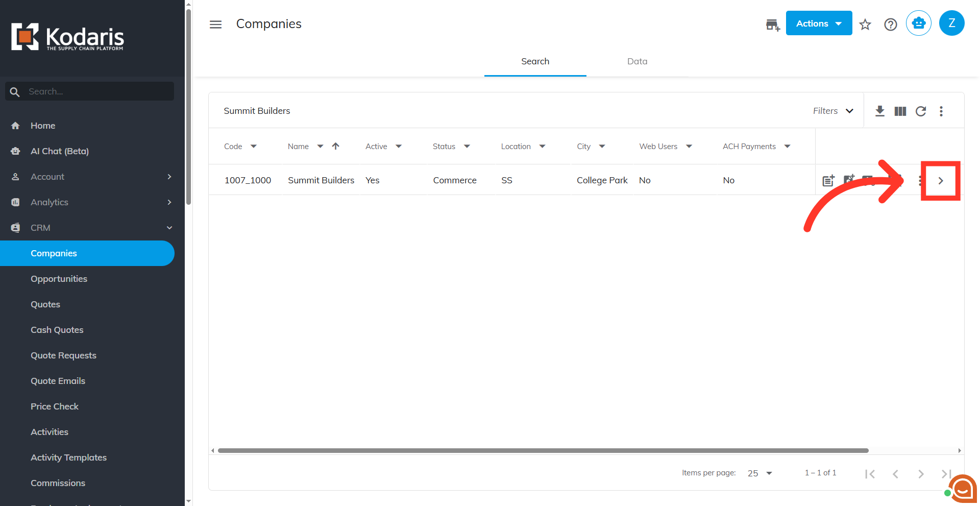The image size is (980, 506).
Task: Open the Actions dropdown button
Action: tap(819, 23)
